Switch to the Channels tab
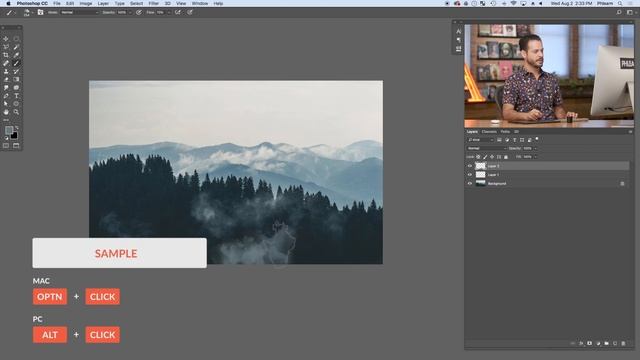640x360 pixels. click(489, 132)
